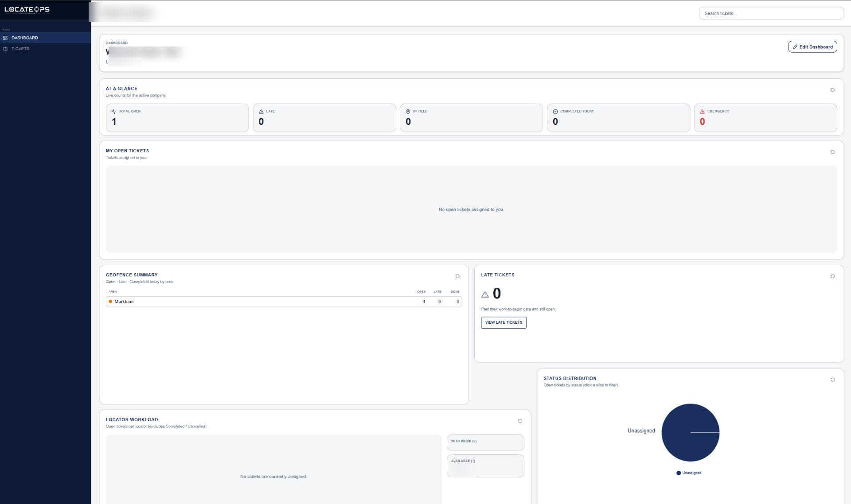Select the Markham geofence row
851x504 pixels.
click(x=284, y=302)
